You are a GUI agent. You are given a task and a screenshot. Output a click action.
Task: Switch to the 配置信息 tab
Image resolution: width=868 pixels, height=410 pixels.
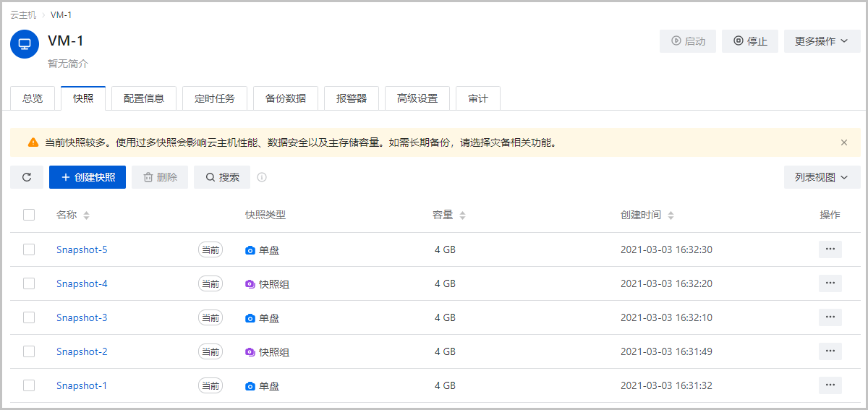coord(144,98)
